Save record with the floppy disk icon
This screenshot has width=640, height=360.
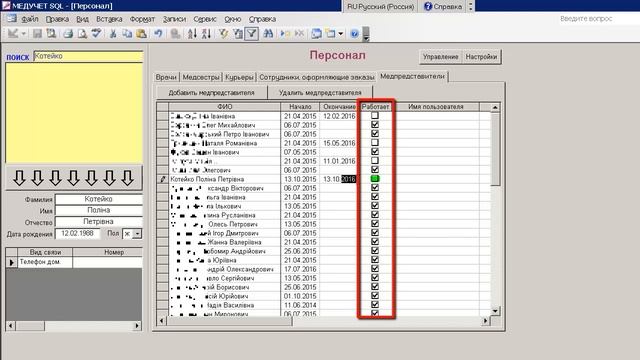click(x=37, y=33)
